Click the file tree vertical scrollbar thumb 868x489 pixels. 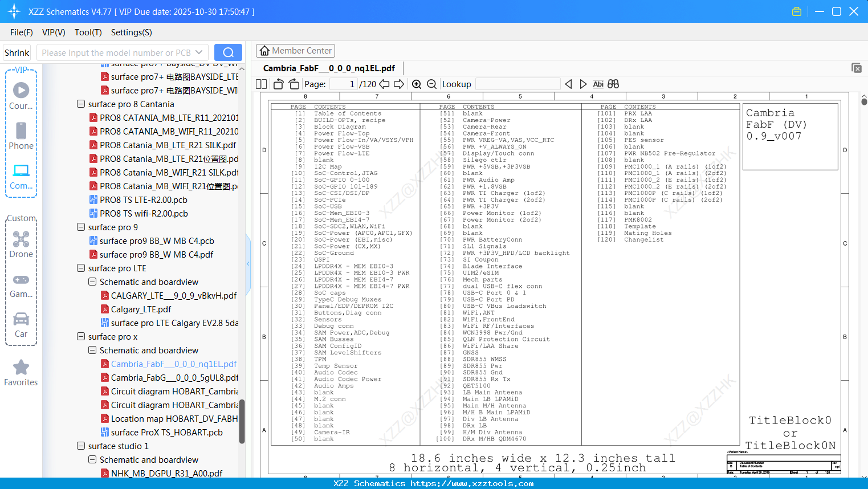coord(242,421)
